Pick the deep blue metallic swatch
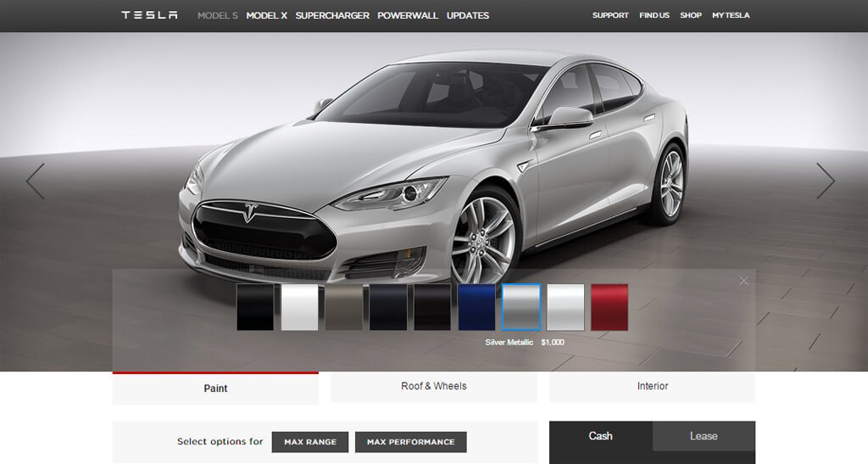Viewport: 868px width, 464px height. pyautogui.click(x=476, y=307)
